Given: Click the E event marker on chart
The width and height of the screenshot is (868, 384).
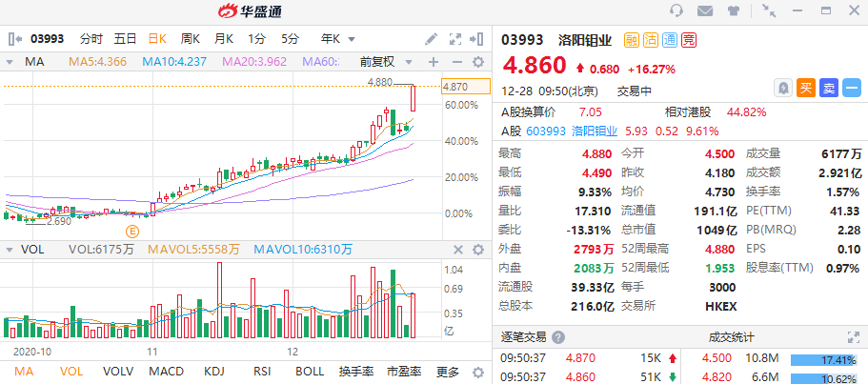Looking at the screenshot, I should tap(131, 231).
